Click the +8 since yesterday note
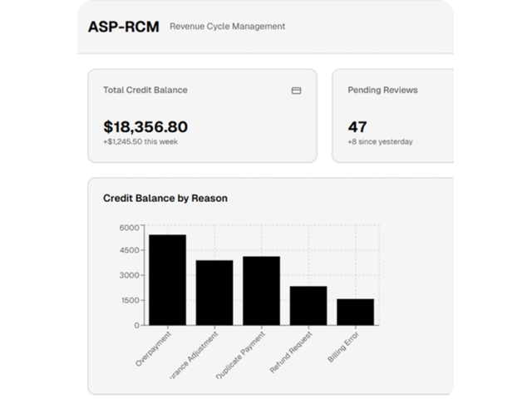 tap(380, 141)
